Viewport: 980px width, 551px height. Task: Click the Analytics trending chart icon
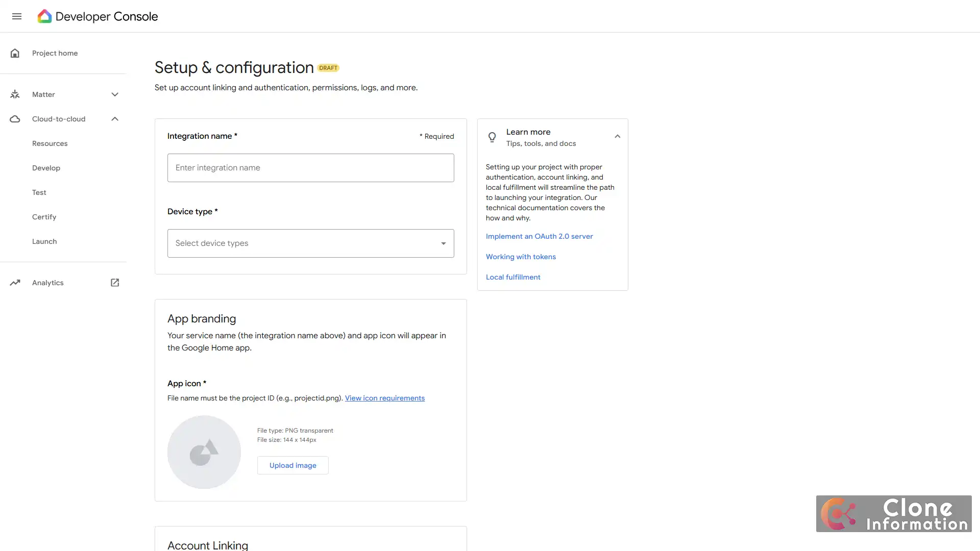pyautogui.click(x=15, y=282)
